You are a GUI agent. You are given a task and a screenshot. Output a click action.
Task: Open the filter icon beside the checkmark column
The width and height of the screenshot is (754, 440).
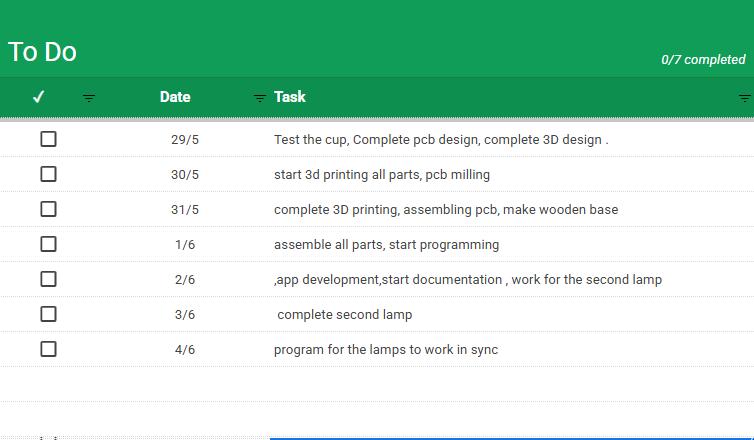click(x=88, y=98)
